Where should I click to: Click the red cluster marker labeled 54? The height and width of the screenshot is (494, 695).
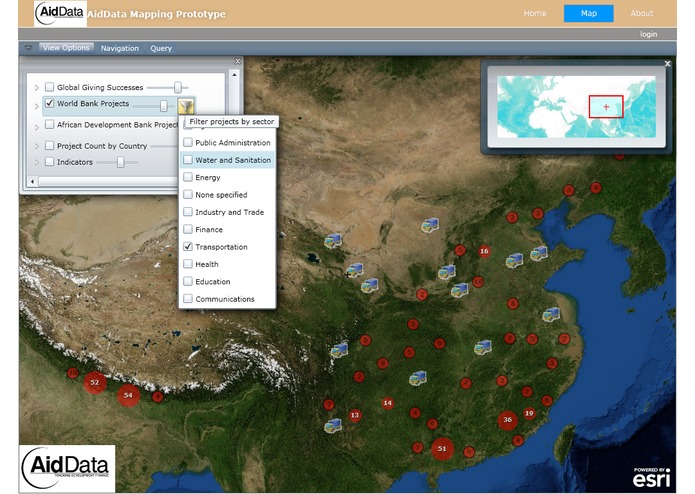pos(128,395)
